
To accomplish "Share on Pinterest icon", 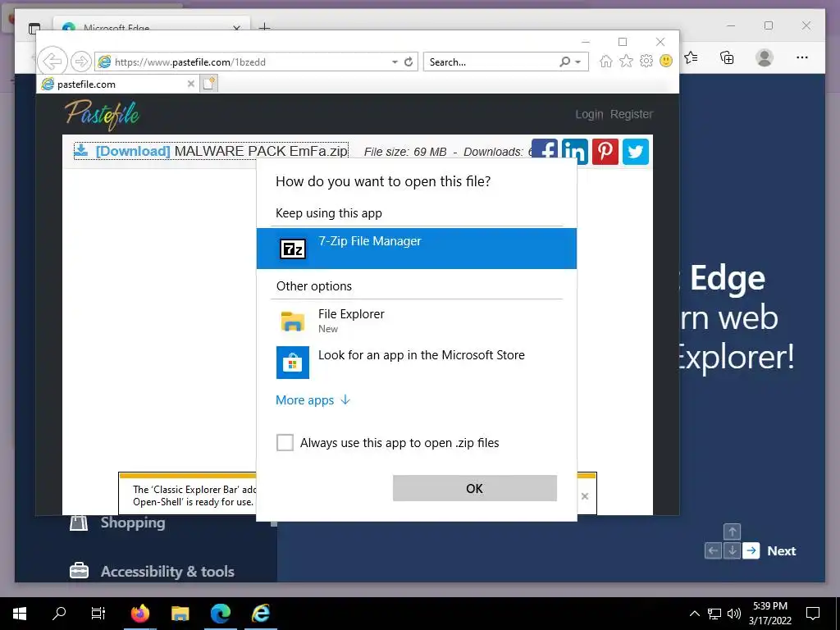I will coord(605,152).
